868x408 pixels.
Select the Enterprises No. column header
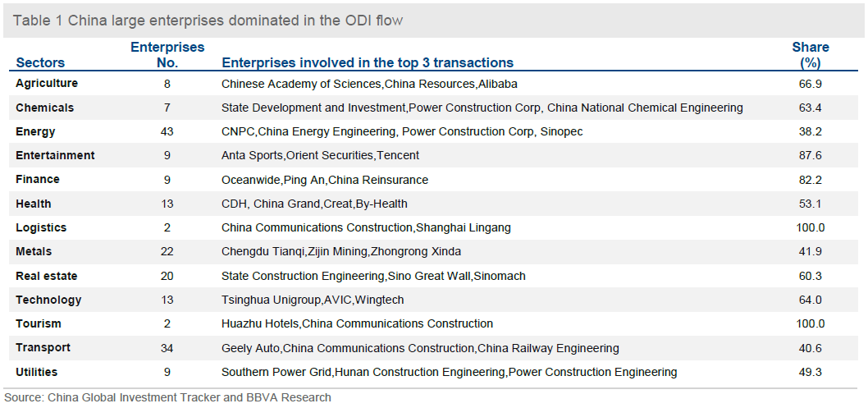(x=167, y=55)
